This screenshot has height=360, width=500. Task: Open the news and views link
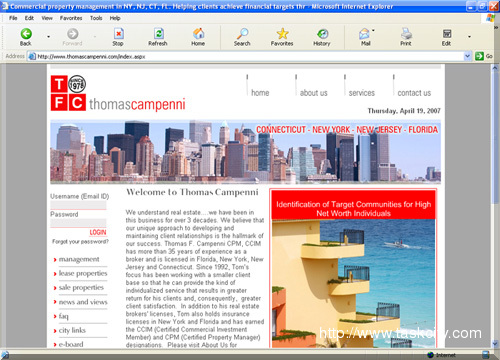[83, 302]
